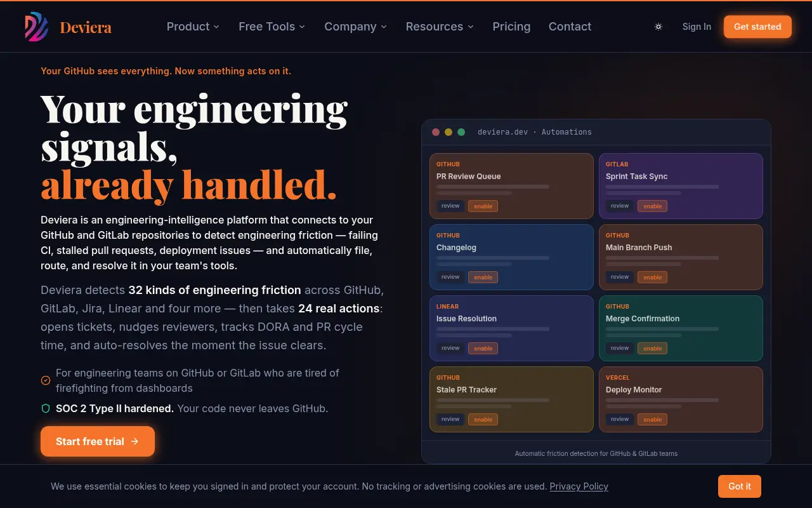The height and width of the screenshot is (508, 812).
Task: Enable the Stale PR Tracker automation
Action: 483,419
